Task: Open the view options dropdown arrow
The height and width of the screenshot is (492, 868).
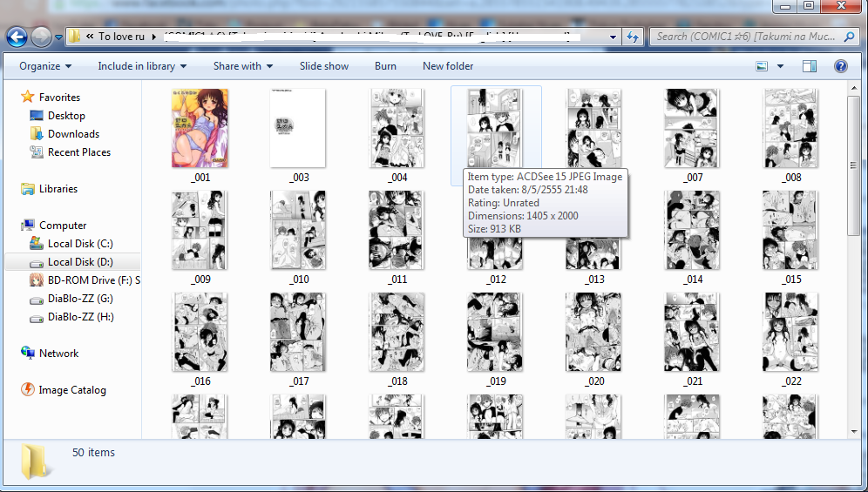Action: [780, 66]
